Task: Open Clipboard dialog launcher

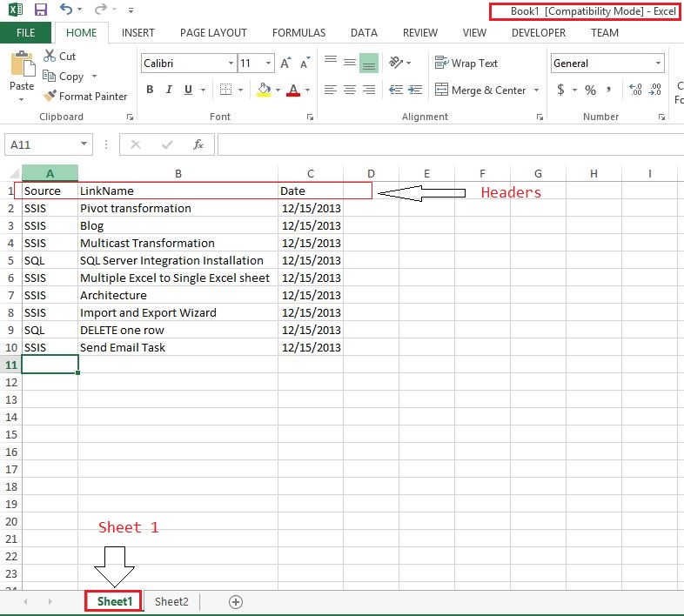Action: point(130,117)
